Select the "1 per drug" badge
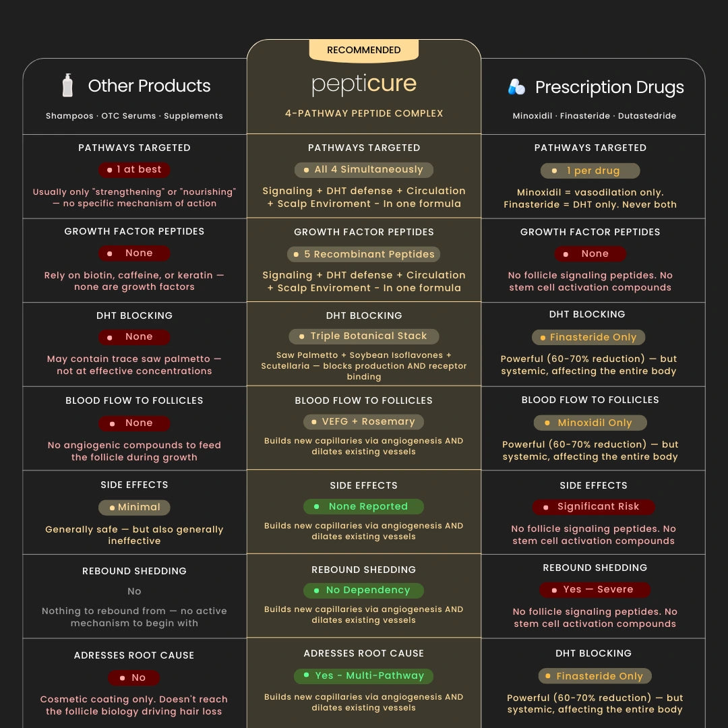This screenshot has height=728, width=728. (x=590, y=171)
